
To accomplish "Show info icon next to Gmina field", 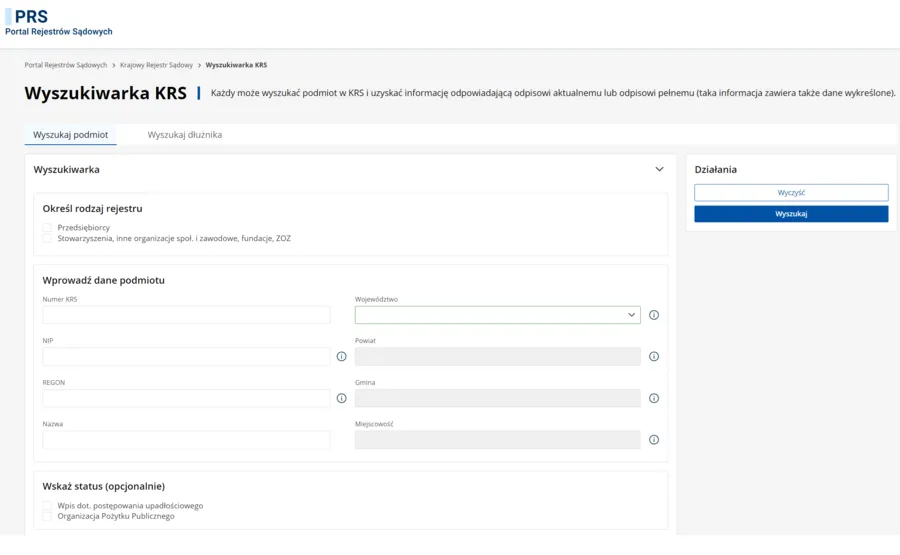I will click(x=654, y=398).
